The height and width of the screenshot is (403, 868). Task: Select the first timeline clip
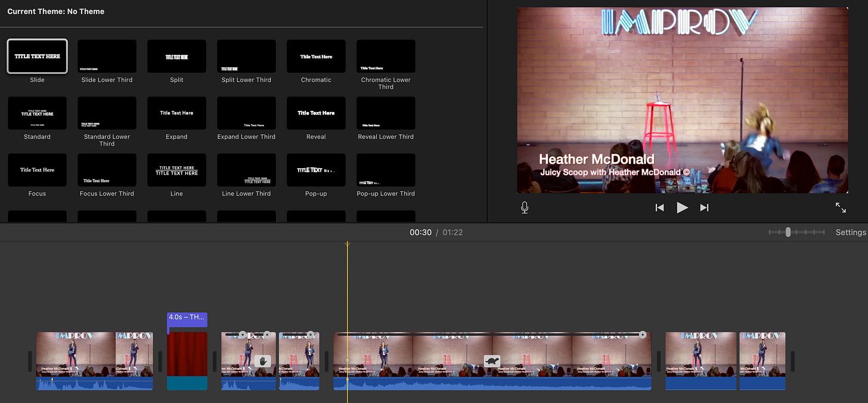pyautogui.click(x=95, y=361)
